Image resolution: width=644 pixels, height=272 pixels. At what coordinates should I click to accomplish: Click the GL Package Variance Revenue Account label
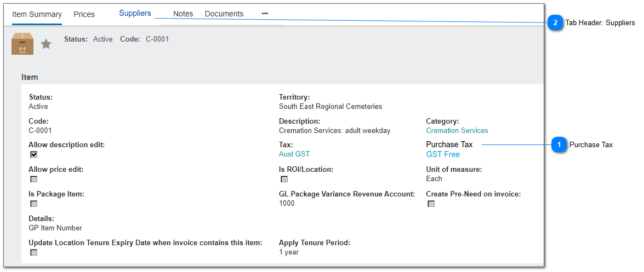347,194
